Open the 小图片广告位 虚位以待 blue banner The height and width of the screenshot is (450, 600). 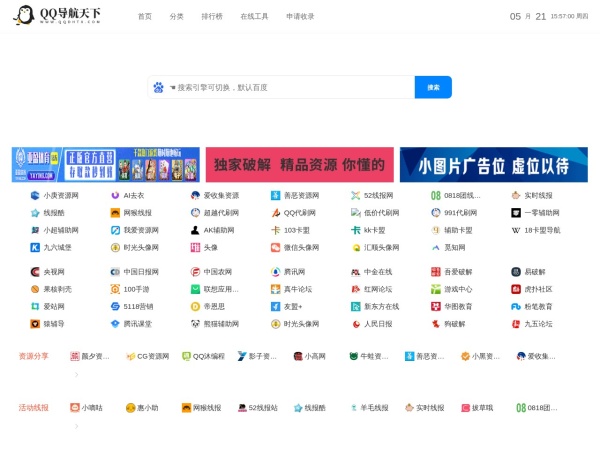click(494, 165)
